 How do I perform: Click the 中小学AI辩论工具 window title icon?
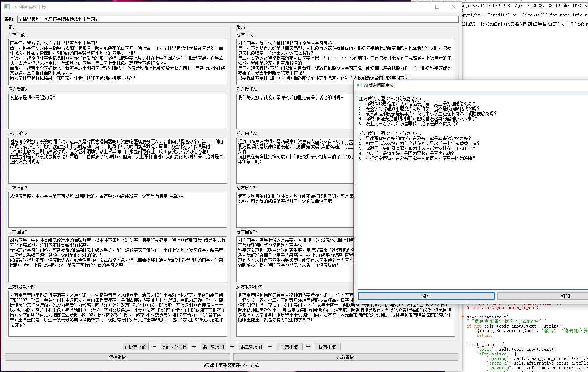point(7,7)
